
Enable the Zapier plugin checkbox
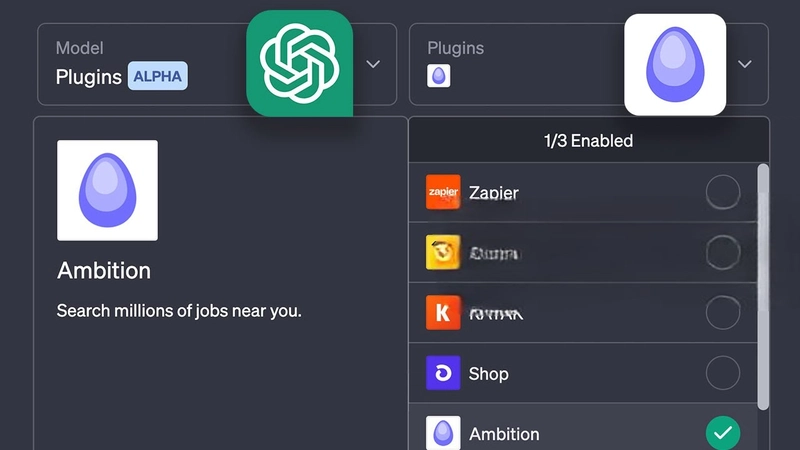point(722,192)
